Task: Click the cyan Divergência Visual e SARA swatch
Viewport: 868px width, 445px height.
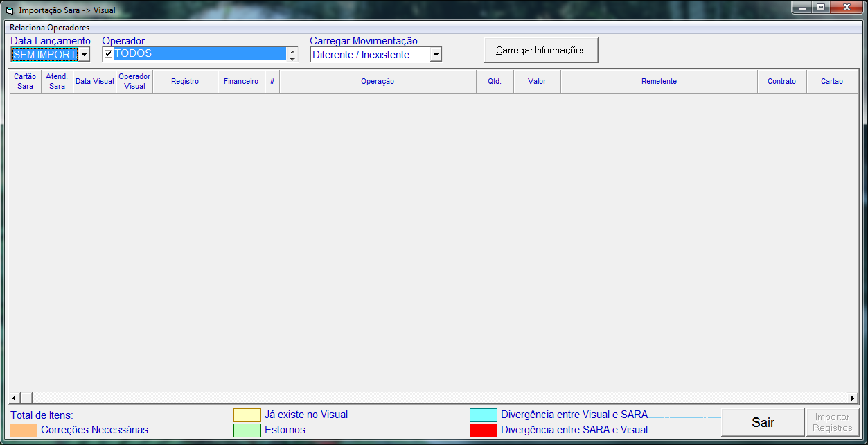Action: (x=484, y=415)
